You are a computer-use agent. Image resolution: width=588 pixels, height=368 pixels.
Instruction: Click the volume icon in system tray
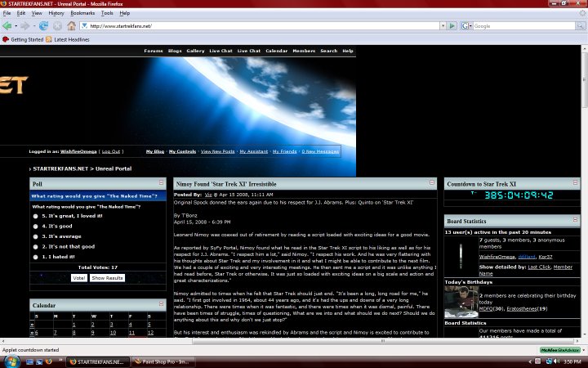[556, 361]
